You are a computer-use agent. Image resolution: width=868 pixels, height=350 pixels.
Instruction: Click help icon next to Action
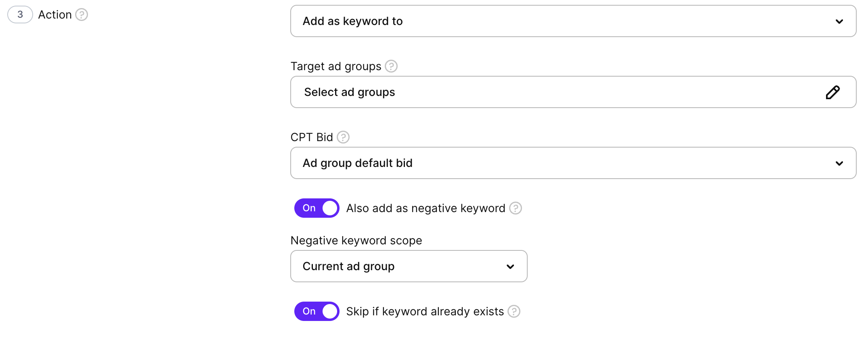pos(82,15)
